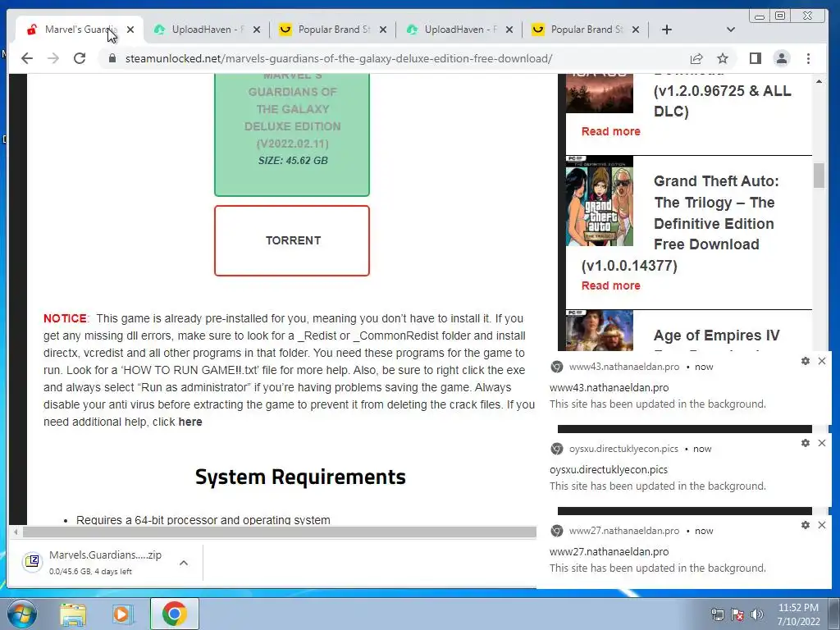The image size is (840, 630).
Task: Open Windows Media Player from taskbar
Action: [x=123, y=614]
